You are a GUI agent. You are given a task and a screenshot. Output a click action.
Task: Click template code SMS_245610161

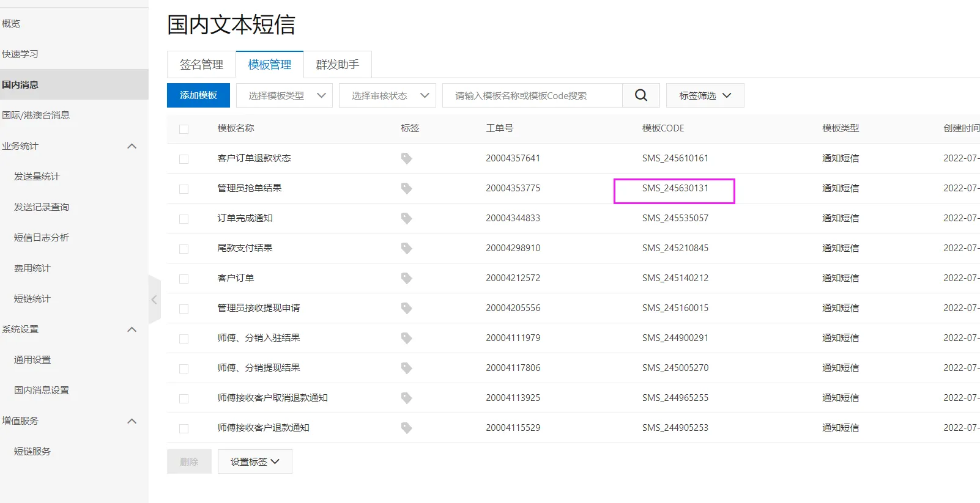click(675, 158)
